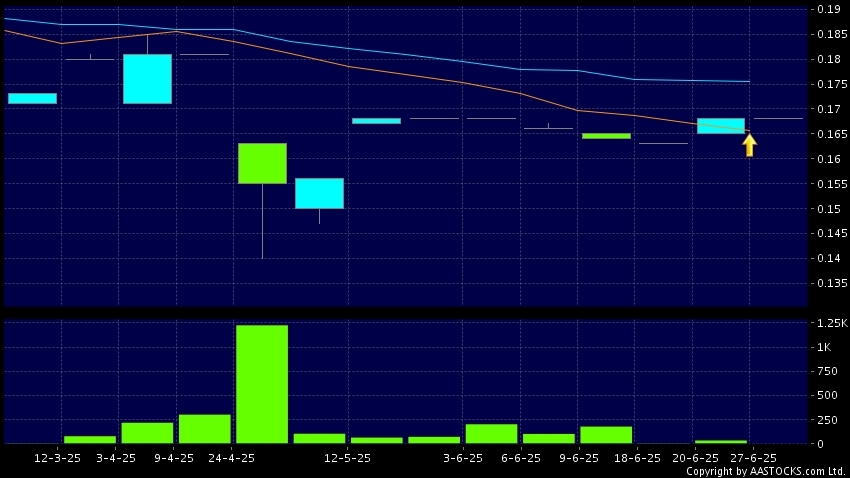Image resolution: width=850 pixels, height=478 pixels.
Task: Click the 750 volume axis label
Action: 827,371
